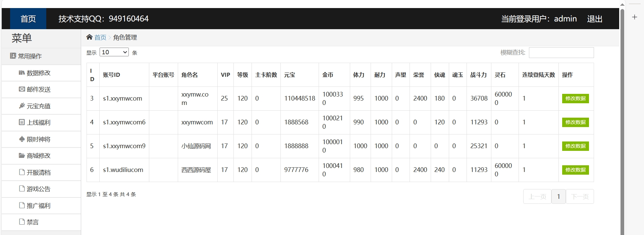The height and width of the screenshot is (235, 644).
Task: Click the 邮件发送 envelope icon
Action: tap(22, 89)
